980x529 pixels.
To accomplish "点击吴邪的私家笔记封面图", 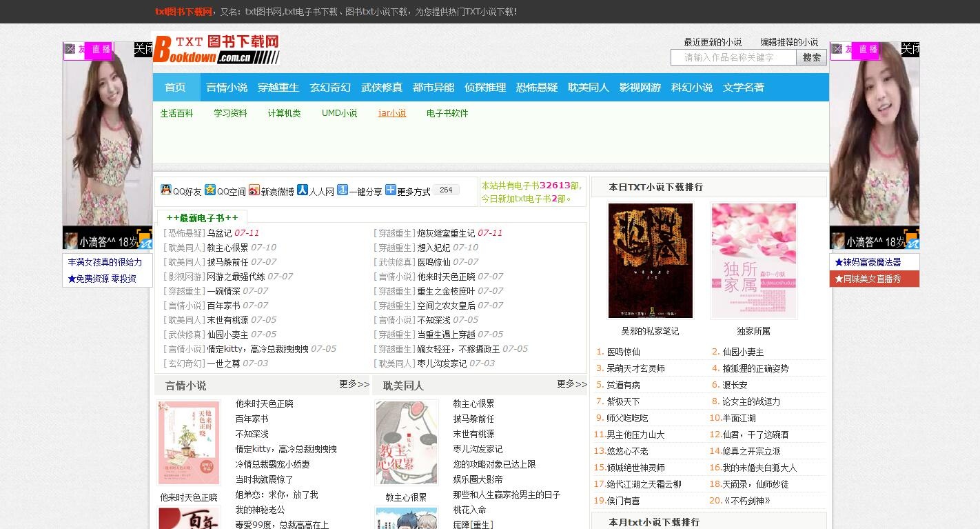I will pos(650,261).
